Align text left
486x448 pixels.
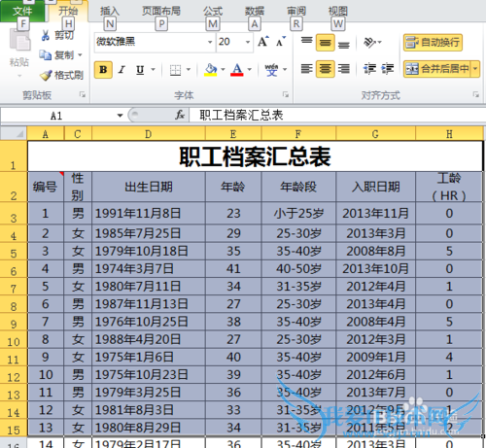coord(306,69)
